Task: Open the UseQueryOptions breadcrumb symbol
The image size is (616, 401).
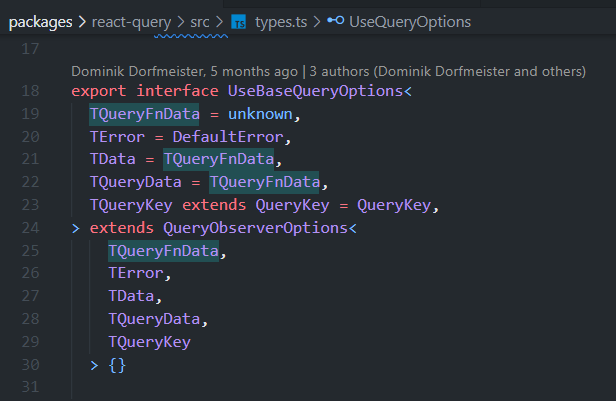Action: click(410, 22)
